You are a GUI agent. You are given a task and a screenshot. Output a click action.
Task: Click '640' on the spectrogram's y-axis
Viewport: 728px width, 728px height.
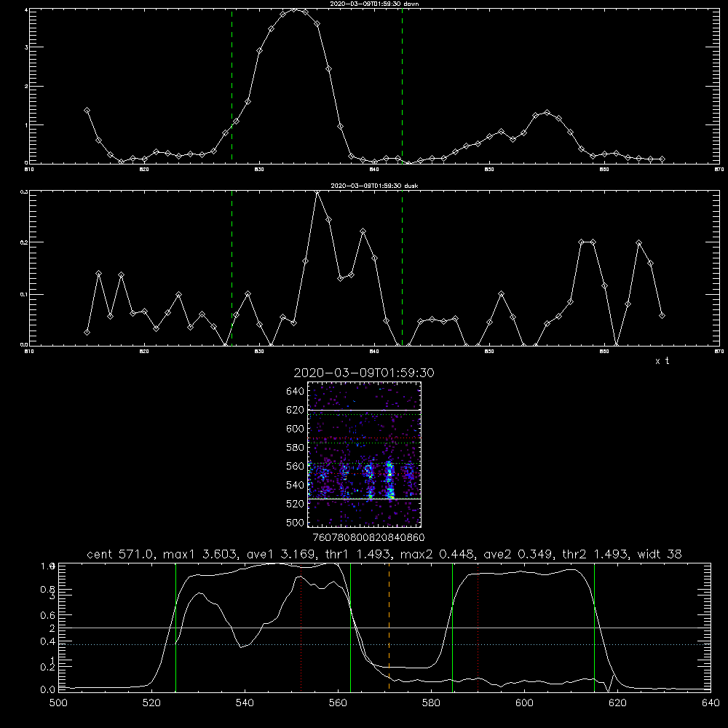(296, 392)
